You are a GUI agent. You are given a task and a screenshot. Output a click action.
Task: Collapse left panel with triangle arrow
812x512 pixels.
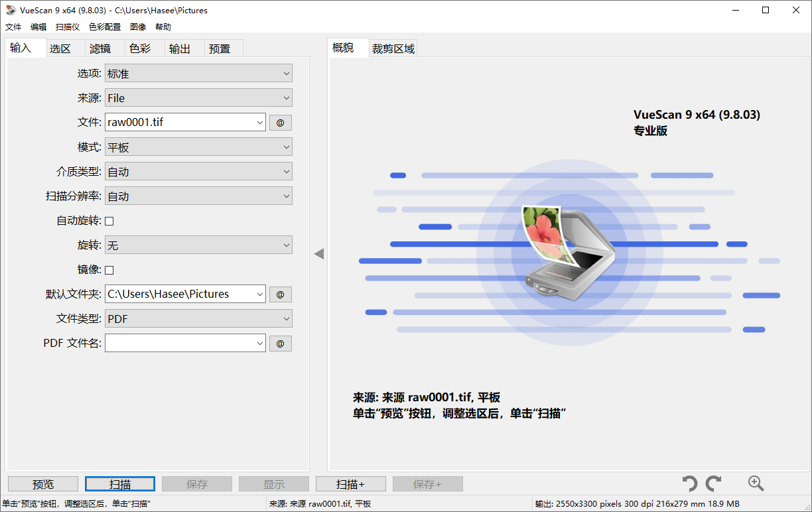(319, 253)
